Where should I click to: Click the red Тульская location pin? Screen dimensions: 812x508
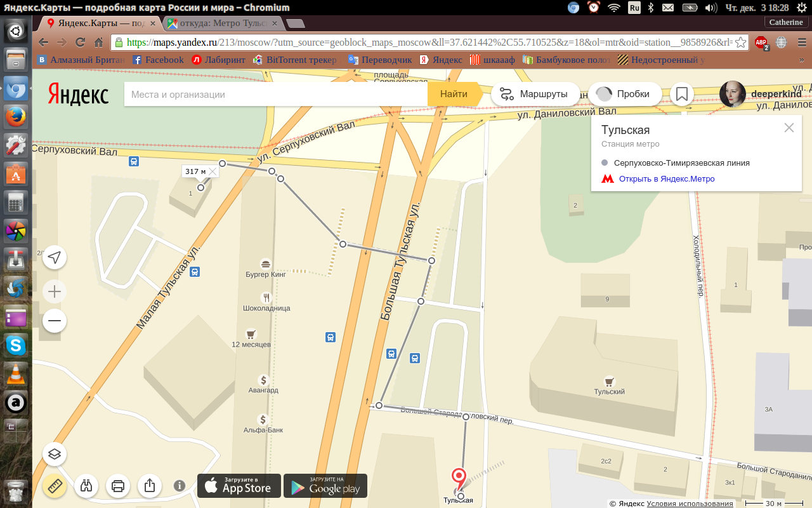458,479
